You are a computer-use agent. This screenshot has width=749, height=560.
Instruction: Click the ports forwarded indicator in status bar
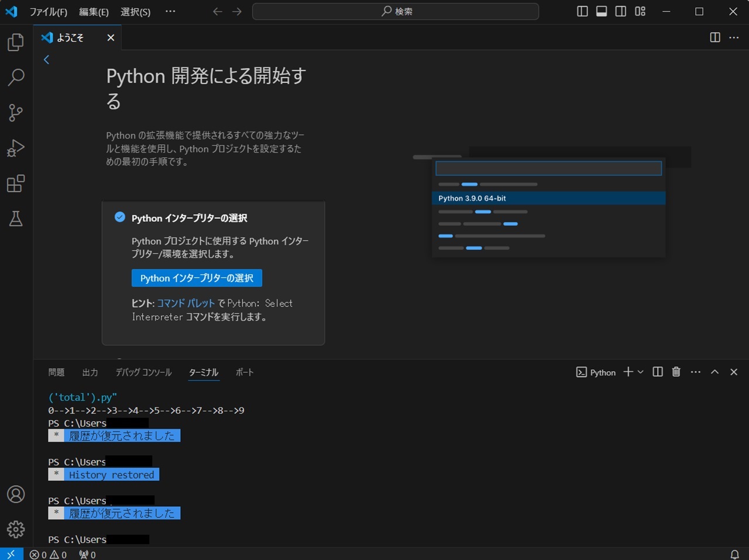(x=87, y=554)
